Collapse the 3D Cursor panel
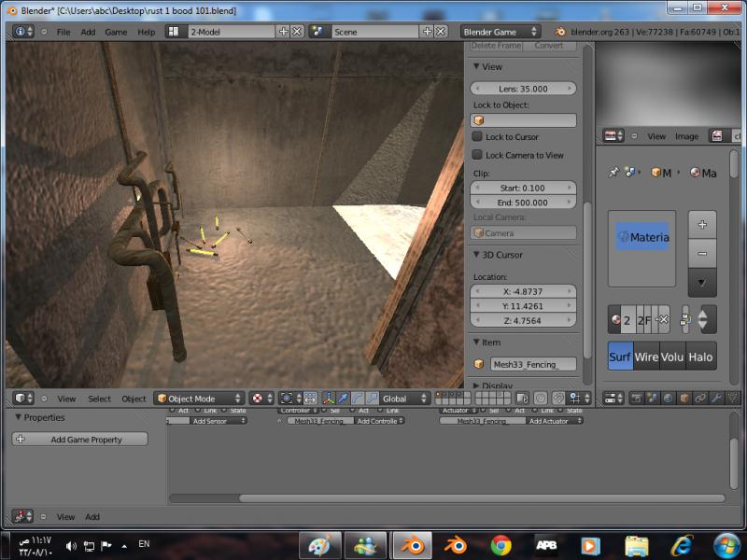The image size is (747, 560). tap(476, 255)
